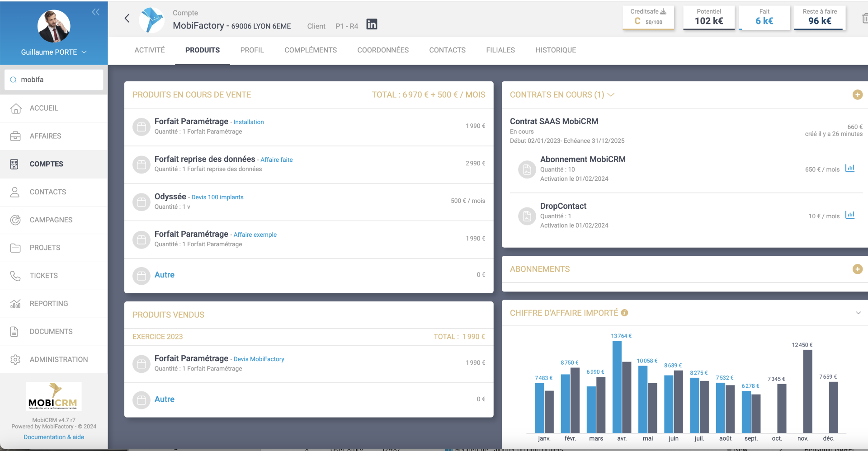This screenshot has width=868, height=451.
Task: Open the LinkedIn profile icon
Action: click(x=372, y=24)
